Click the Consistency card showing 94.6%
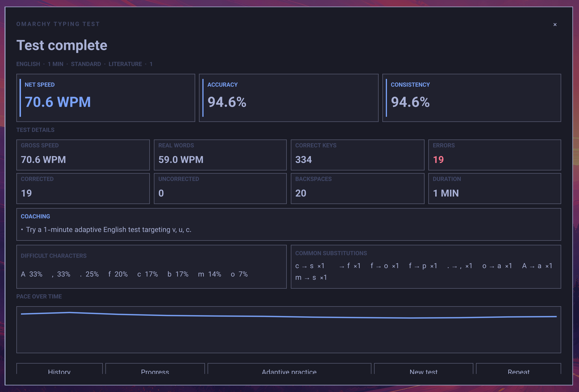Image resolution: width=579 pixels, height=392 pixels. [472, 98]
